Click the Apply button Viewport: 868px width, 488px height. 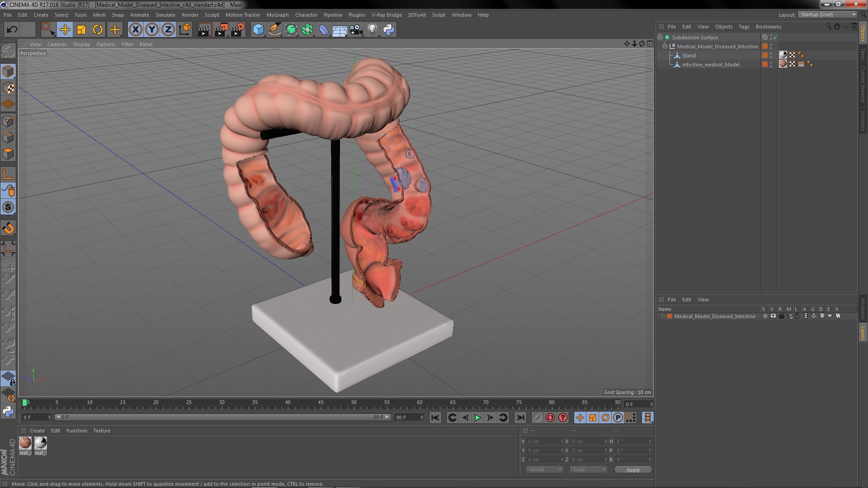(632, 469)
